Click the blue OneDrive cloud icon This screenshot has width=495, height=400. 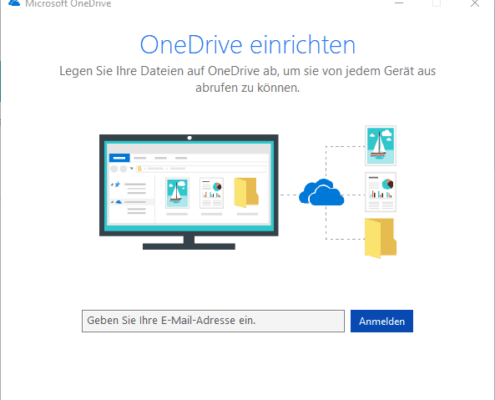point(321,192)
